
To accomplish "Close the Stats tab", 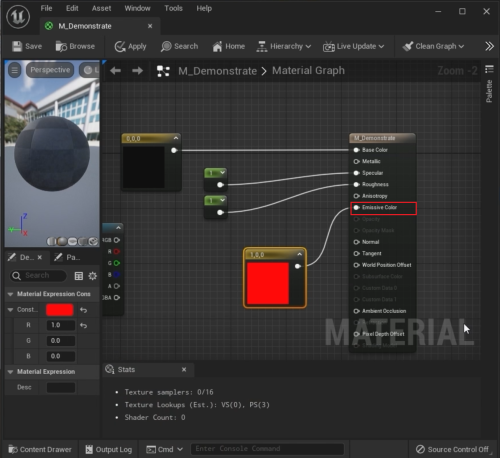I will point(184,370).
